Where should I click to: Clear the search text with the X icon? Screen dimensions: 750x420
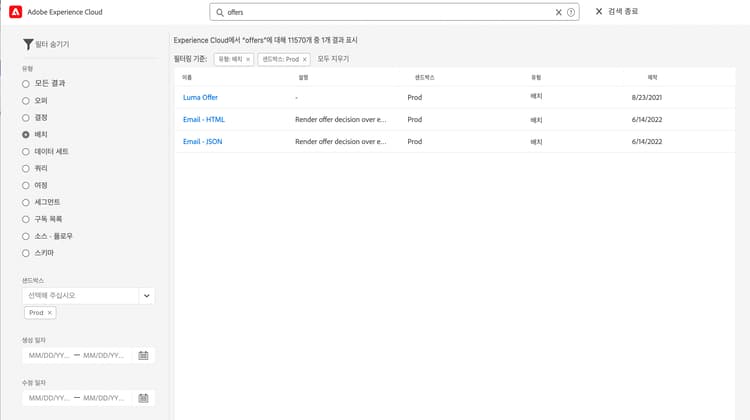[558, 12]
